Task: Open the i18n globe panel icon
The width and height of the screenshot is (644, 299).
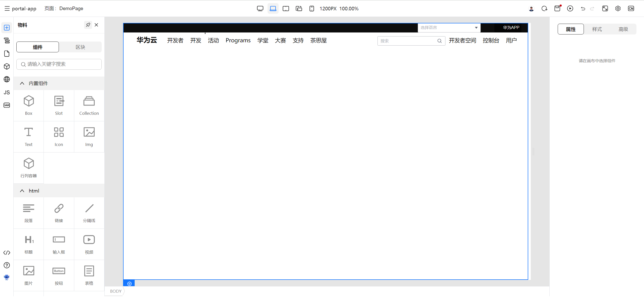Action: click(x=7, y=79)
